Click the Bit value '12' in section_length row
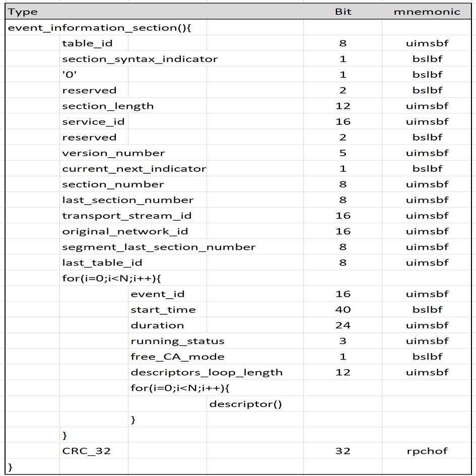This screenshot has width=476, height=476. coord(343,106)
